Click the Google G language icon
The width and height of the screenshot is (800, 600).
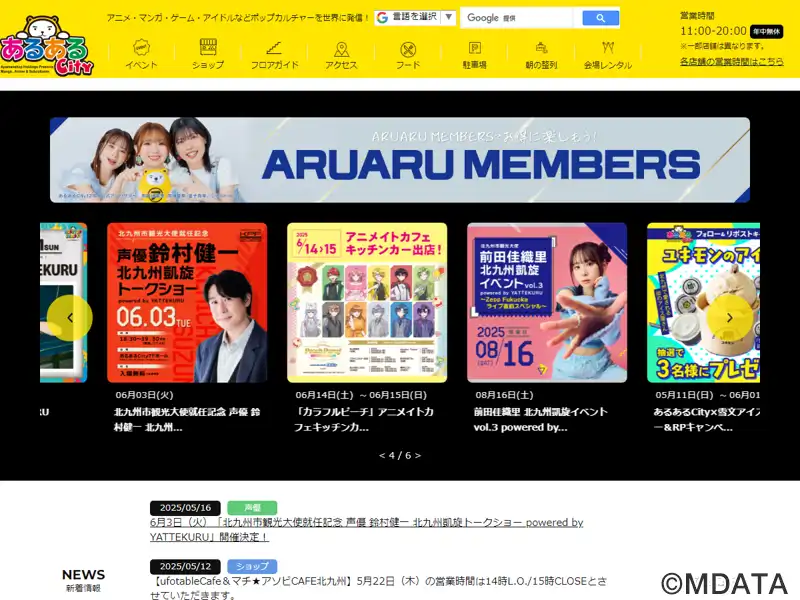[382, 18]
